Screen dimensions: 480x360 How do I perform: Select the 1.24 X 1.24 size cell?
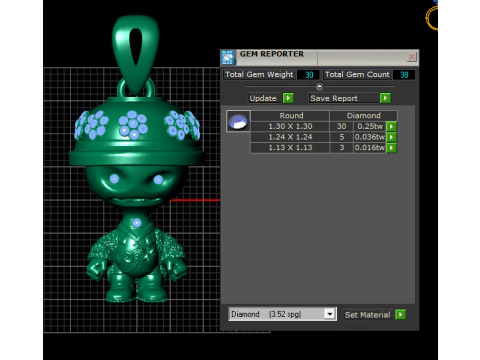pyautogui.click(x=290, y=137)
